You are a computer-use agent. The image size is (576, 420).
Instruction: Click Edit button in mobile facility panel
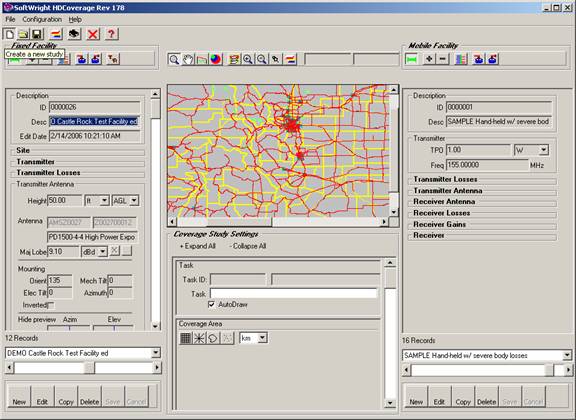pyautogui.click(x=439, y=396)
